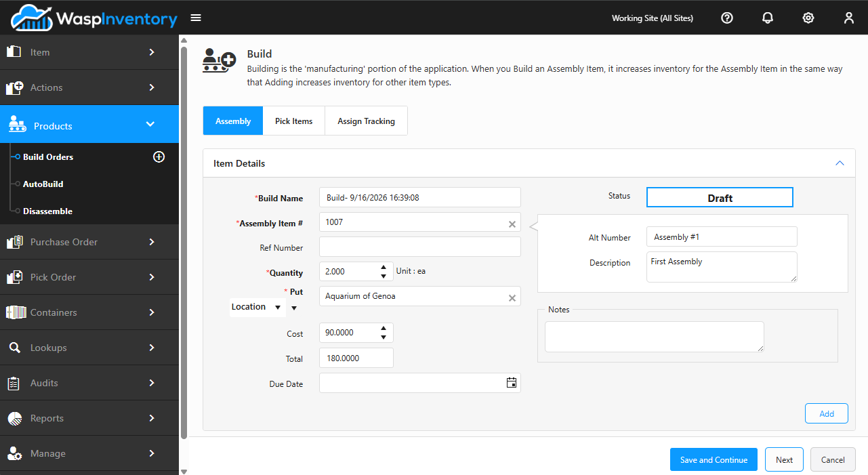The height and width of the screenshot is (475, 868).
Task: Open the user profile icon
Action: pos(849,18)
